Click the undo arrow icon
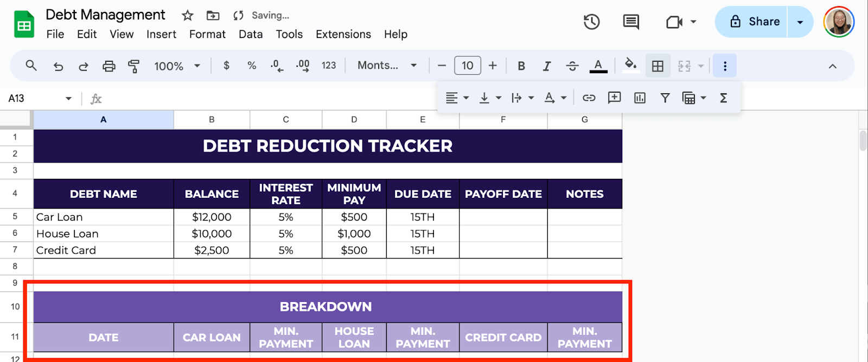Viewport: 868px width, 362px height. click(x=58, y=66)
